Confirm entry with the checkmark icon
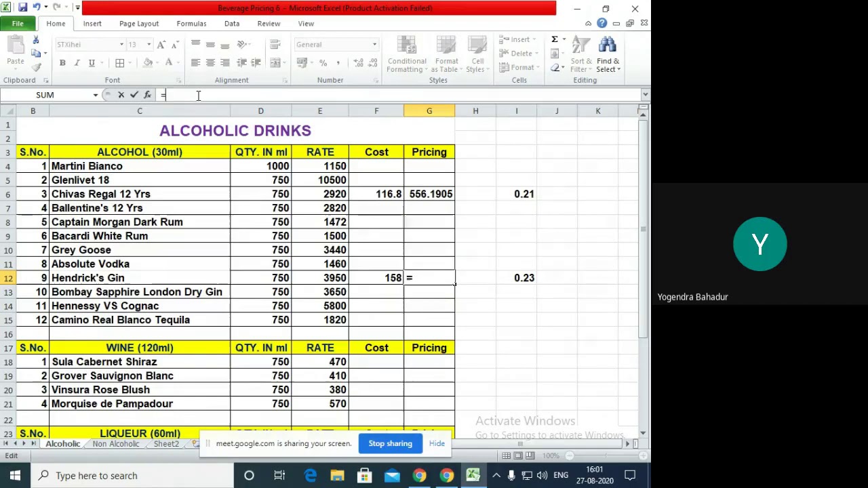The height and width of the screenshot is (488, 868). click(134, 95)
